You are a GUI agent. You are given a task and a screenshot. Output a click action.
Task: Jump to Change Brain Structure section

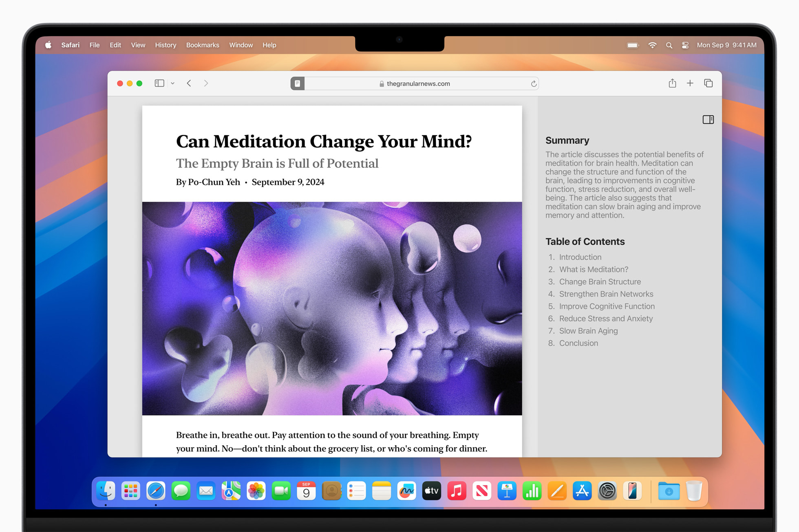point(600,281)
